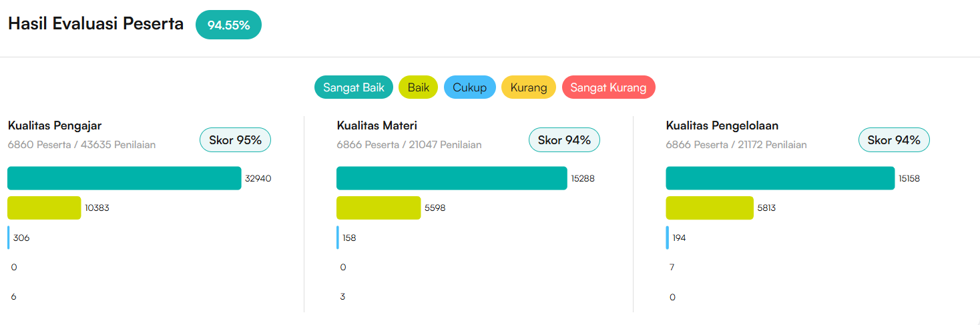The height and width of the screenshot is (325, 980).
Task: Toggle the Cukup legend pill
Action: pyautogui.click(x=469, y=87)
